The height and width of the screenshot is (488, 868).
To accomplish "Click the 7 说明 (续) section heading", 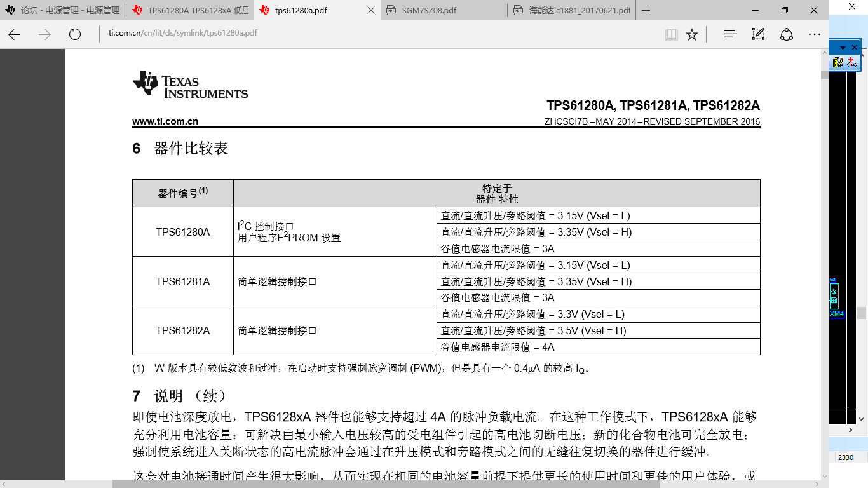I will coord(179,396).
